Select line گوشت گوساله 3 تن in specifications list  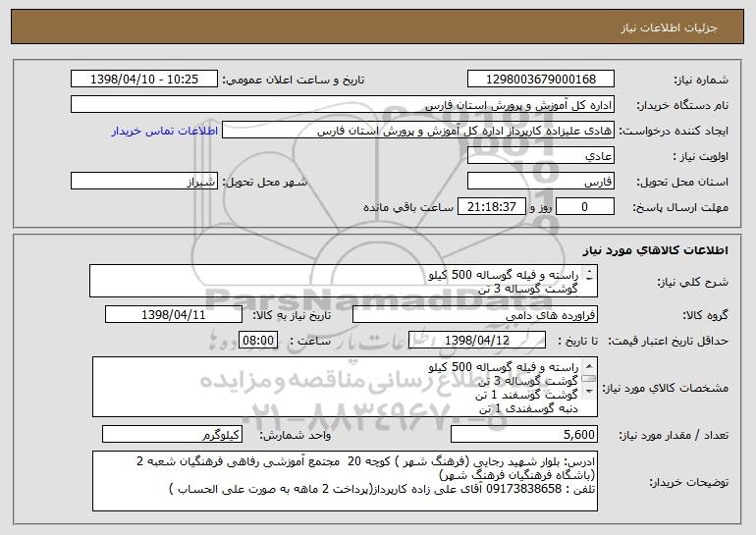click(x=528, y=381)
